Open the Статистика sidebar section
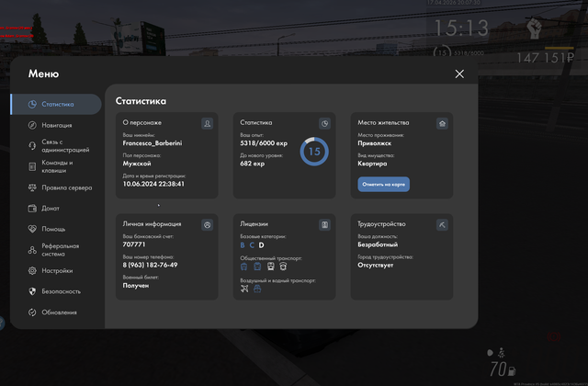Image resolution: width=588 pixels, height=386 pixels. pyautogui.click(x=56, y=104)
